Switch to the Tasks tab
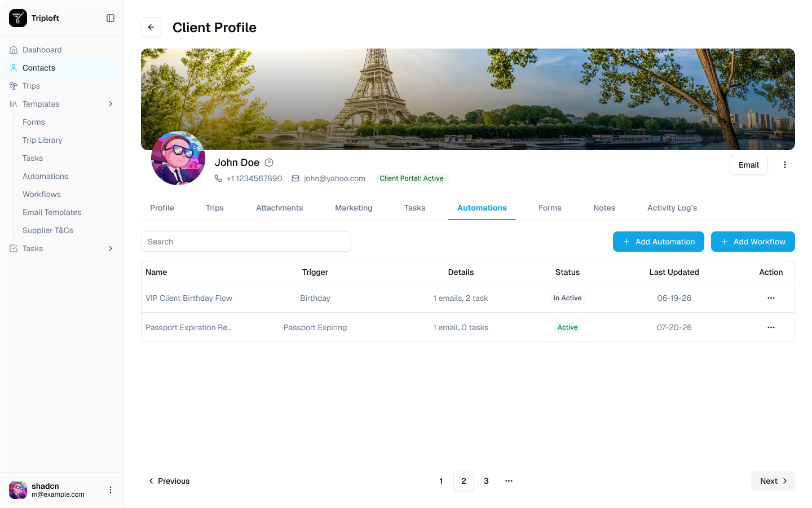 tap(414, 208)
